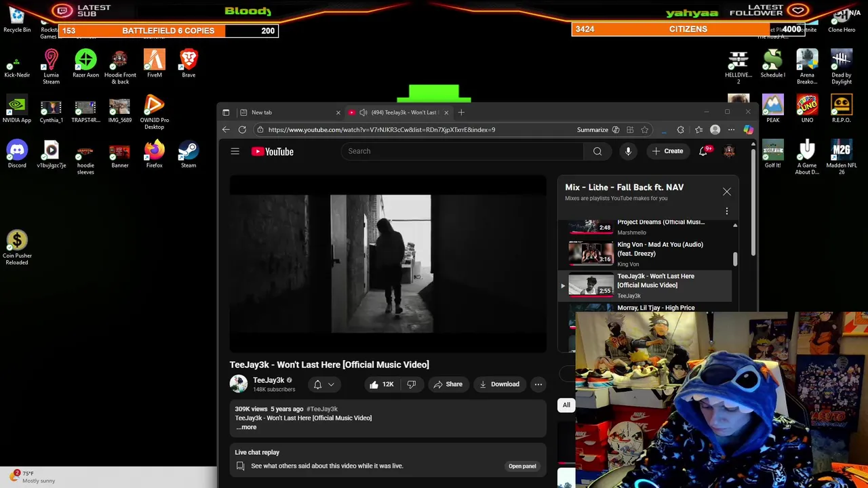Toggle notification bell for TeeJay3k channel
Viewport: 868px width, 488px height.
pos(317,384)
